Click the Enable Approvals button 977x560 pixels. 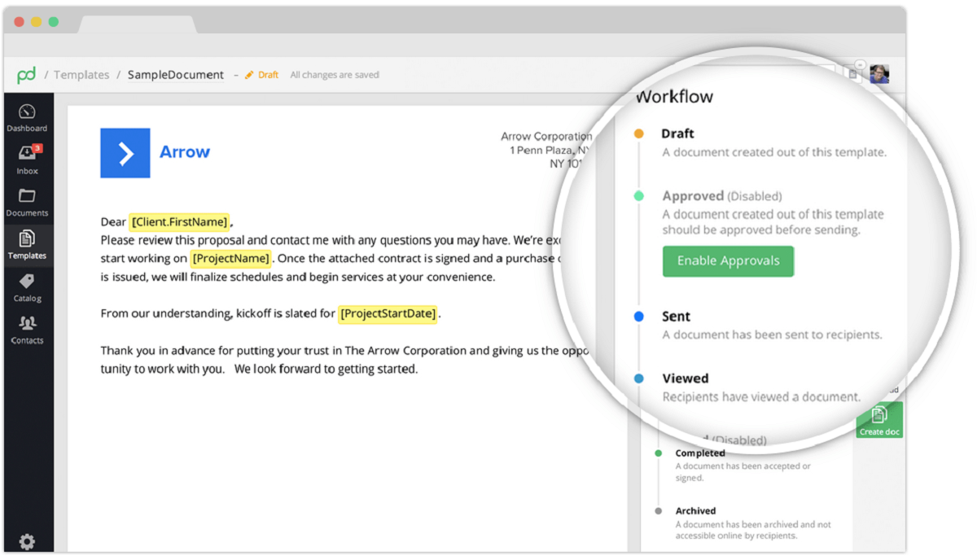point(728,261)
